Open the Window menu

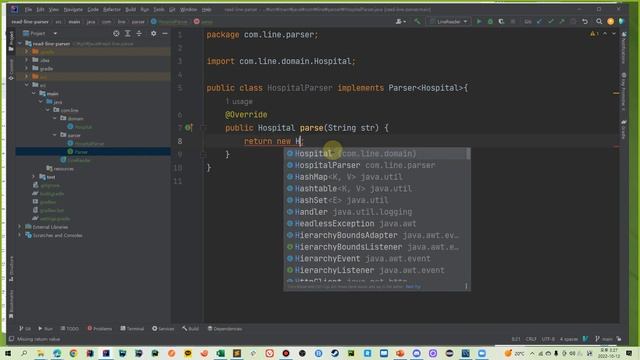[x=188, y=9]
